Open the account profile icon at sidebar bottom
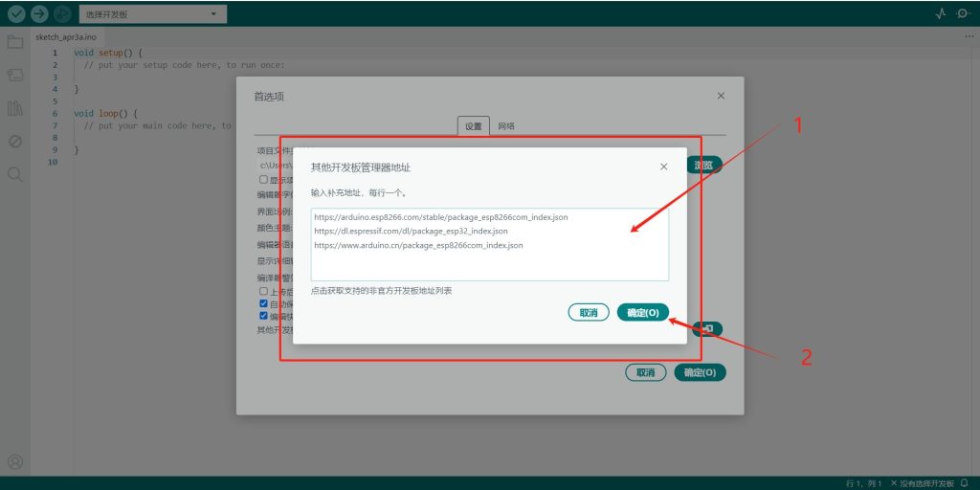 coord(15,462)
